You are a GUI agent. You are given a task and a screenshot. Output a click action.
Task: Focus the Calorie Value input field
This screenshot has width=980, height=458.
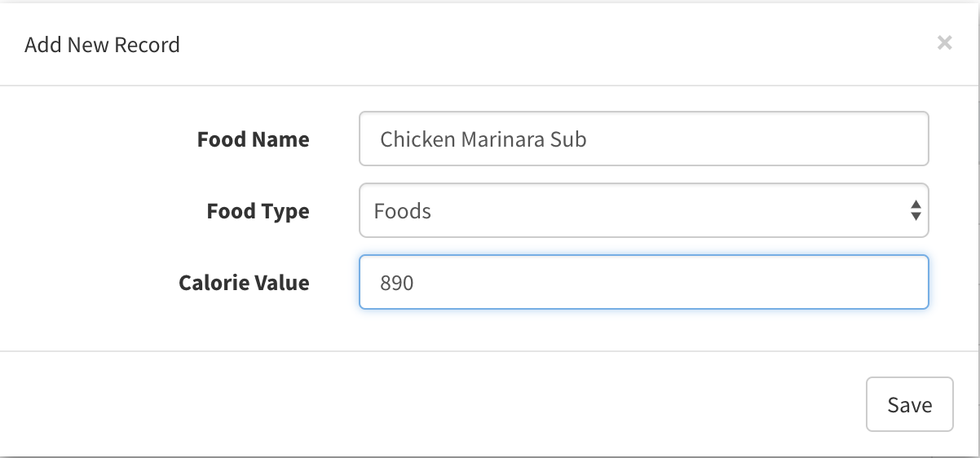(x=643, y=283)
